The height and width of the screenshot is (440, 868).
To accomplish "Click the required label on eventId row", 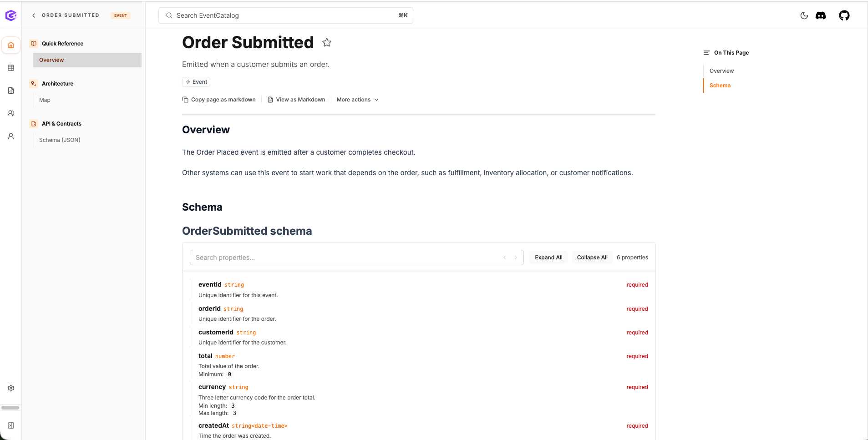I will [637, 285].
